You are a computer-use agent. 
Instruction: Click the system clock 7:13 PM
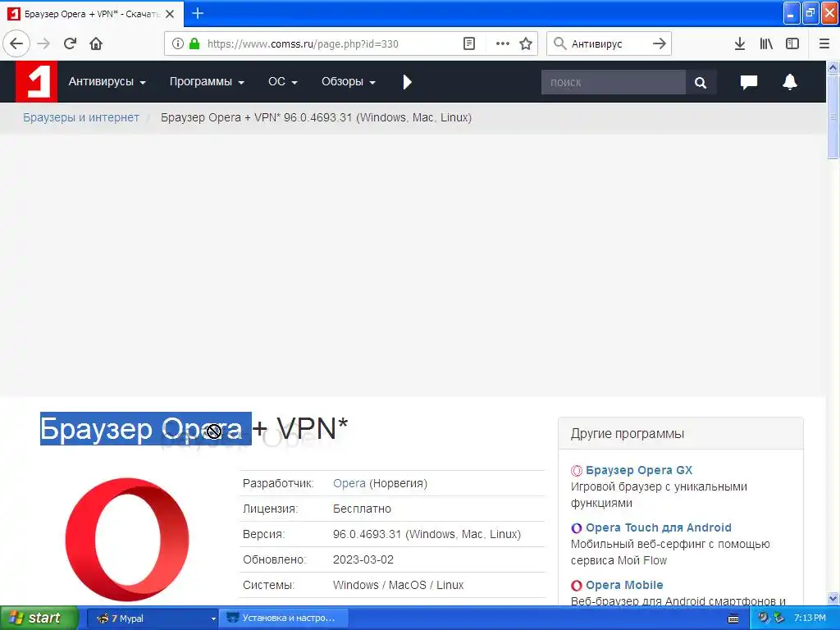coord(810,618)
